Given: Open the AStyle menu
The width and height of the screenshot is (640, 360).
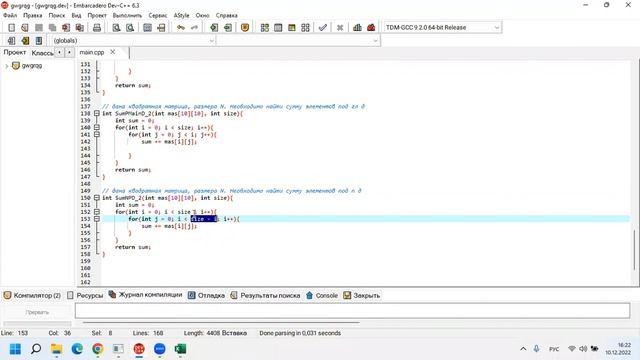Looking at the screenshot, I should pos(181,15).
